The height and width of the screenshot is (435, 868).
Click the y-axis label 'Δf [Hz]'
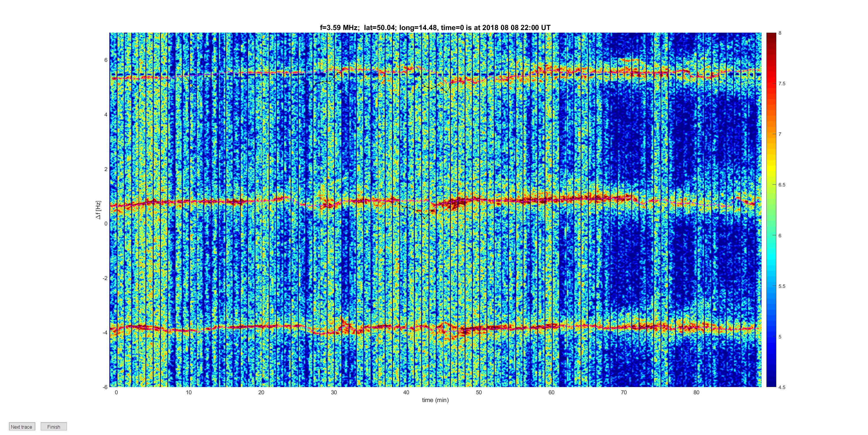tap(98, 210)
